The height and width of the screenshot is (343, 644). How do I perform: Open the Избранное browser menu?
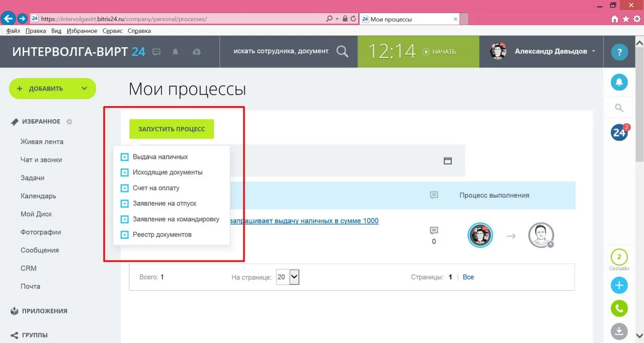point(81,31)
